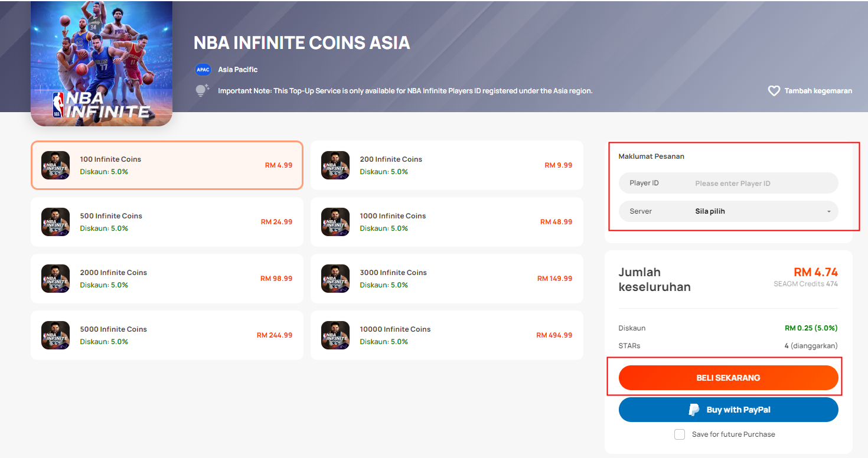Select the 100 Infinite Coins title text

[110, 159]
